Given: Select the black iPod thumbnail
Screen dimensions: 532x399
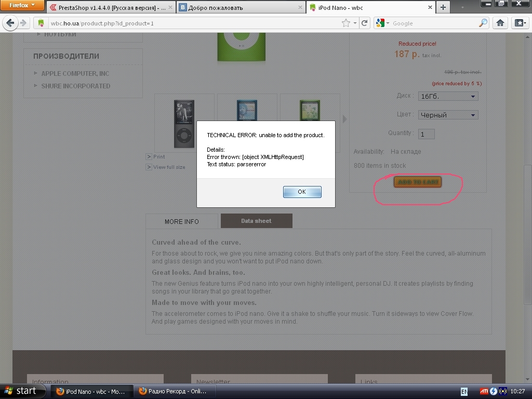Looking at the screenshot, I should coord(184,124).
